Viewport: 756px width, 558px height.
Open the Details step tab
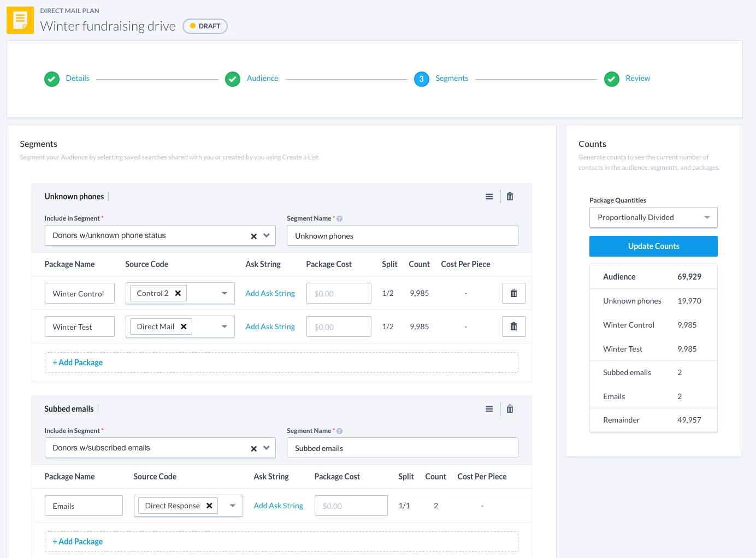pos(78,78)
